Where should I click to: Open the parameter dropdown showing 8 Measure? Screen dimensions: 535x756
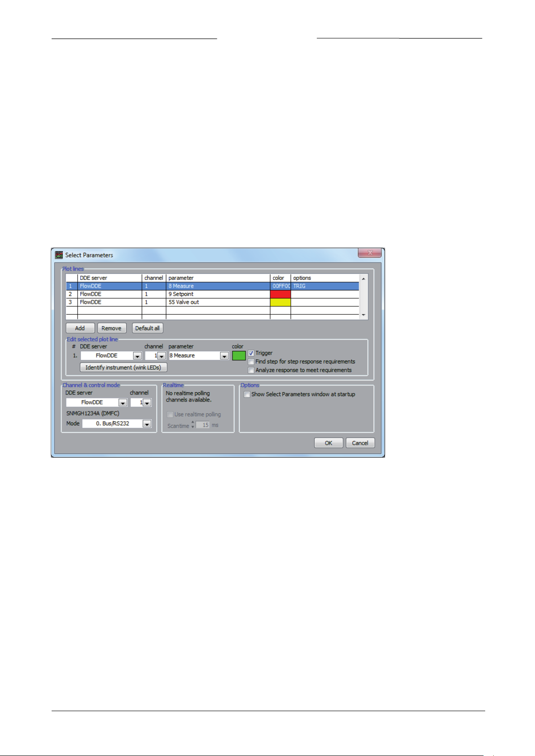[224, 356]
